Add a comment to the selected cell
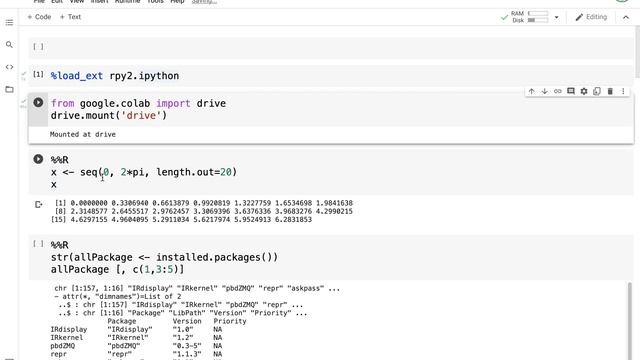 [x=571, y=91]
